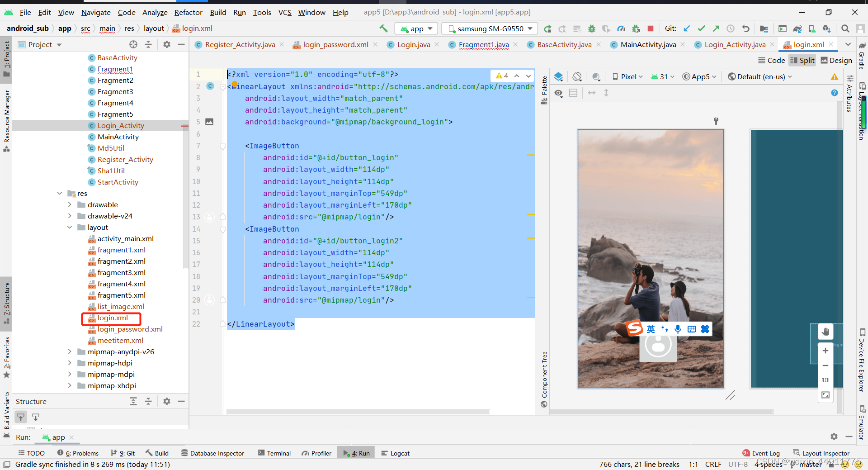Viewport: 868px width, 470px height.
Task: Zoom to fit screen in preview
Action: [826, 395]
